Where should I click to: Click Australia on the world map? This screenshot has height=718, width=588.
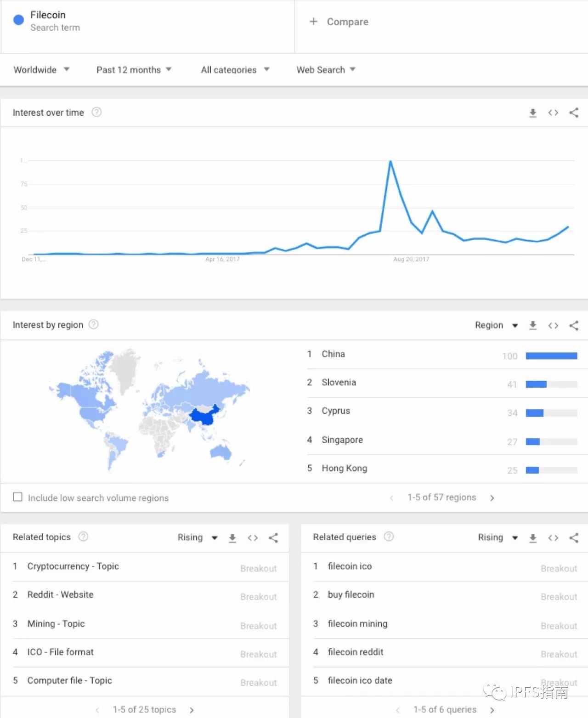pyautogui.click(x=221, y=452)
